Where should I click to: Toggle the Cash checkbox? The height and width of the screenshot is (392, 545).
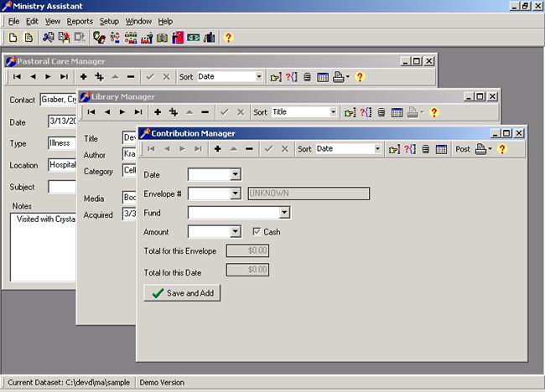pos(257,231)
